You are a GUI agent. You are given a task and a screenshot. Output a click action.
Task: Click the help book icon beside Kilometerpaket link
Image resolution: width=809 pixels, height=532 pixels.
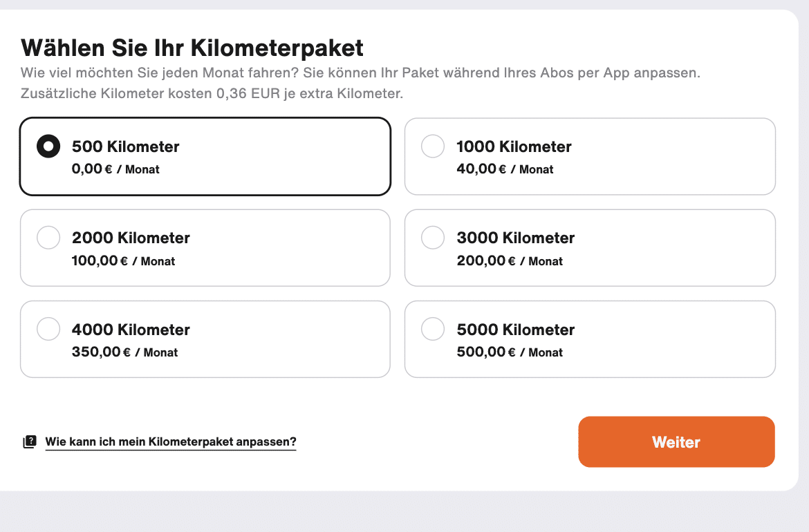30,441
